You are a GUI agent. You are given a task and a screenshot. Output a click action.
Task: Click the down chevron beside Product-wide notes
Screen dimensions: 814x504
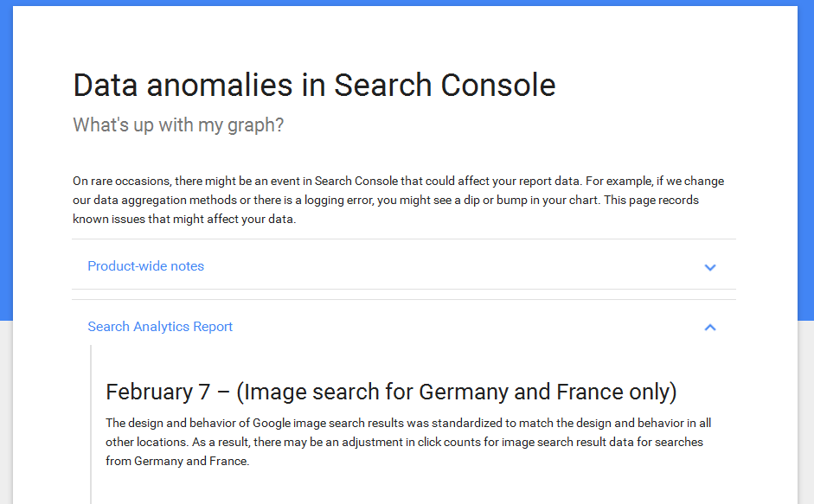click(710, 268)
